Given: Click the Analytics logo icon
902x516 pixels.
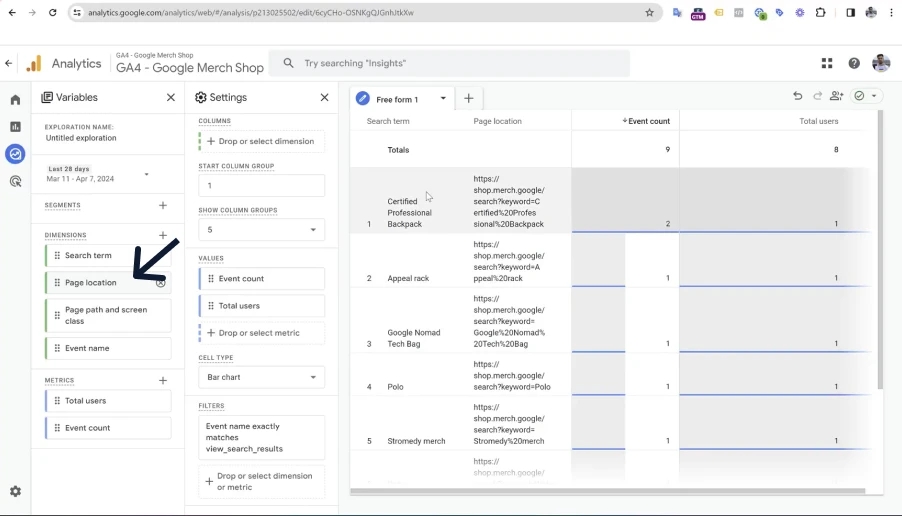Looking at the screenshot, I should (34, 63).
